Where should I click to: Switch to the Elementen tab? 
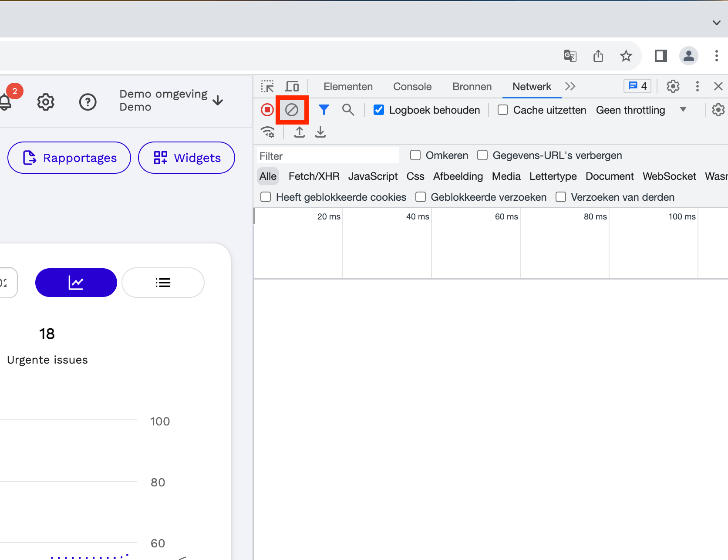pyautogui.click(x=348, y=86)
